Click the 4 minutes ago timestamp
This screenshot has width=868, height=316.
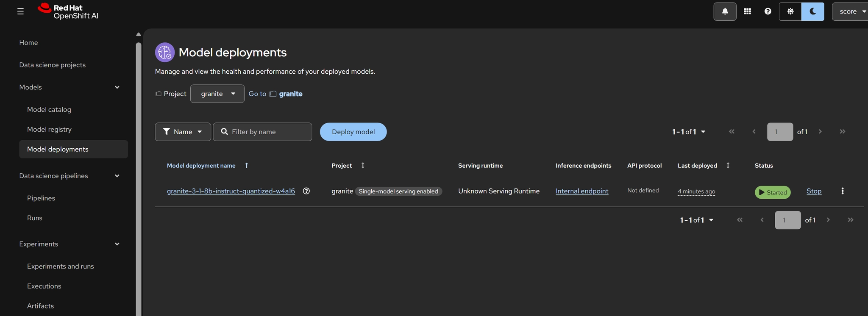(696, 191)
